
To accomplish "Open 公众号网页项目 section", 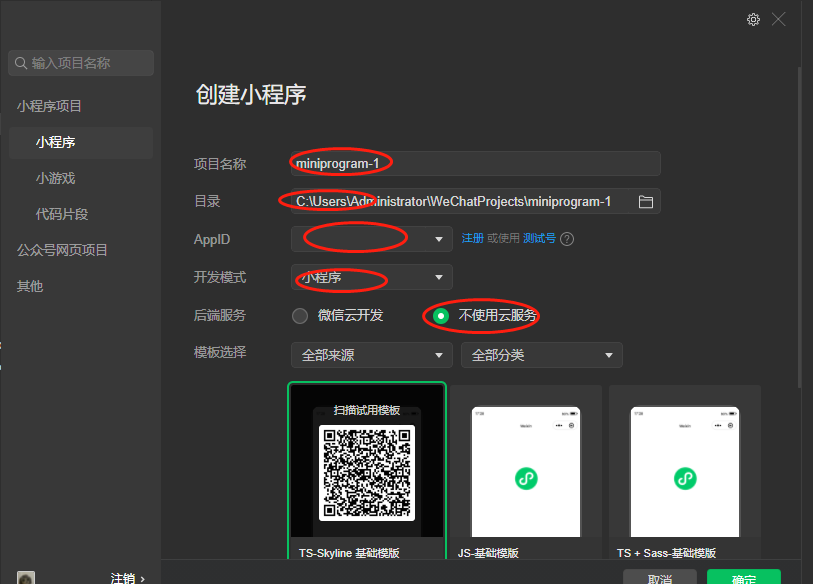I will pyautogui.click(x=62, y=250).
